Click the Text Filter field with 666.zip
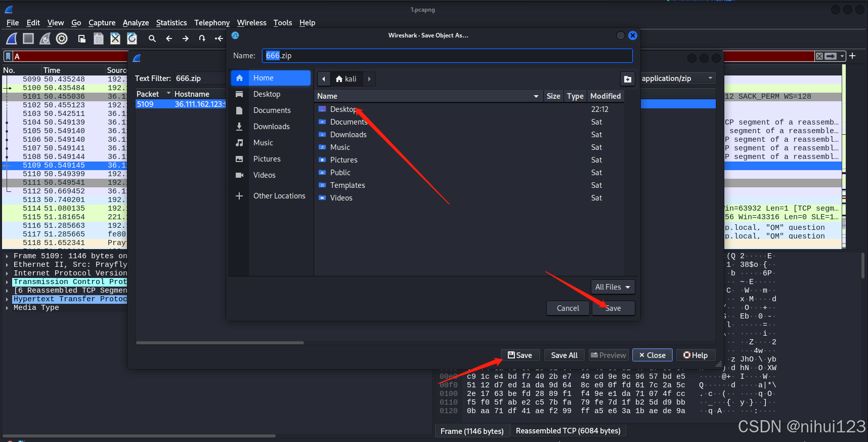 point(200,78)
